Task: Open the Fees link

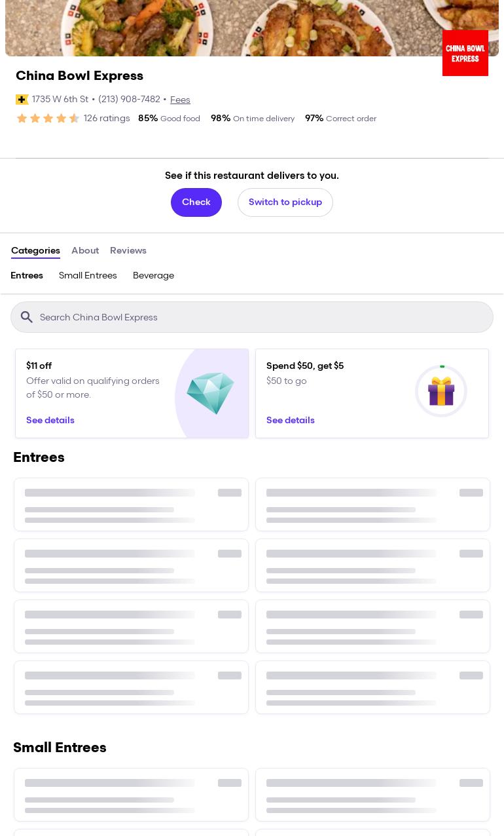Action: tap(180, 100)
